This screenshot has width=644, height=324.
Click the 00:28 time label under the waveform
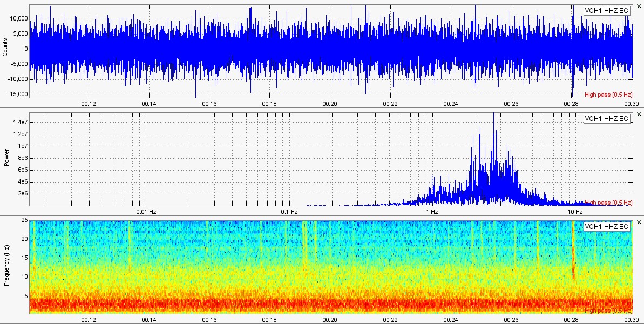[x=571, y=104]
